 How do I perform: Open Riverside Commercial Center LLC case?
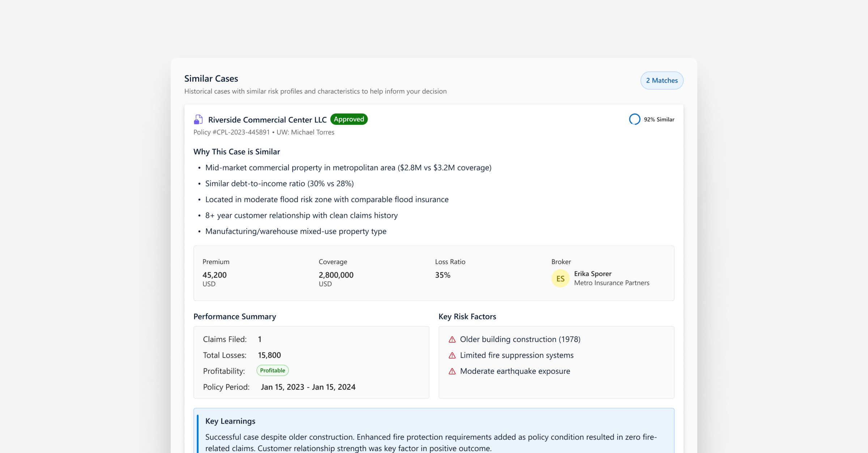267,120
